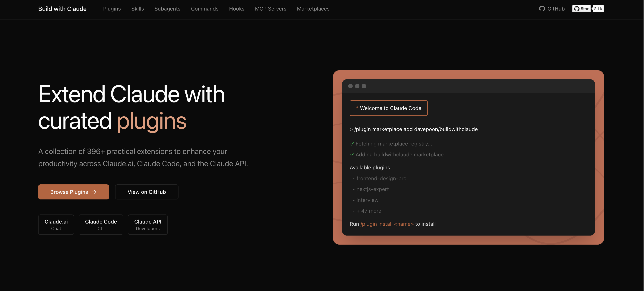Click the GitHub Star badge
Viewport: 644px width, 291px height.
click(x=581, y=8)
